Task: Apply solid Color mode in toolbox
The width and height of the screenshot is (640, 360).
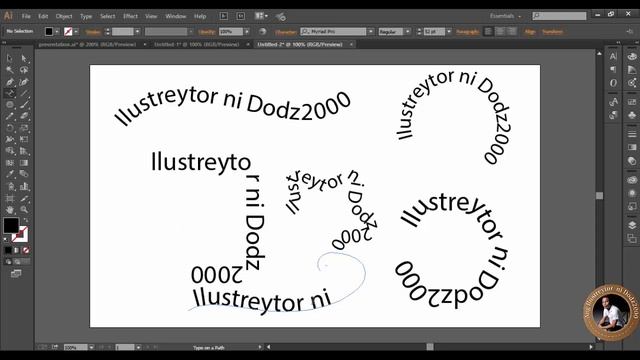Action: click(8, 250)
